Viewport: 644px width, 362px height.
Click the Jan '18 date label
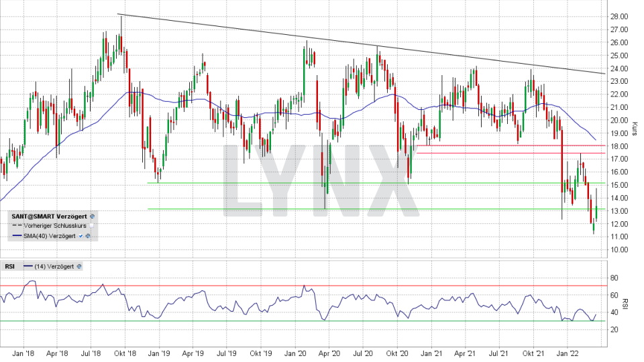click(x=23, y=353)
